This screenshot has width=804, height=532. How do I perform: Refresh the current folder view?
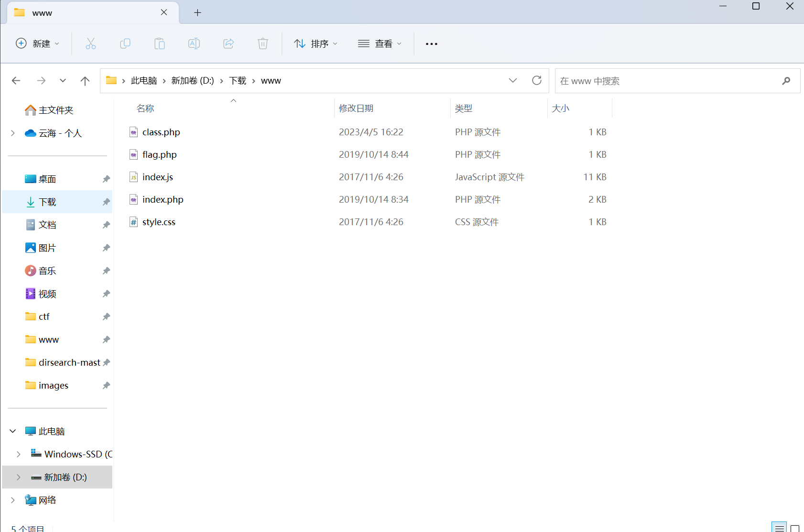tap(537, 80)
